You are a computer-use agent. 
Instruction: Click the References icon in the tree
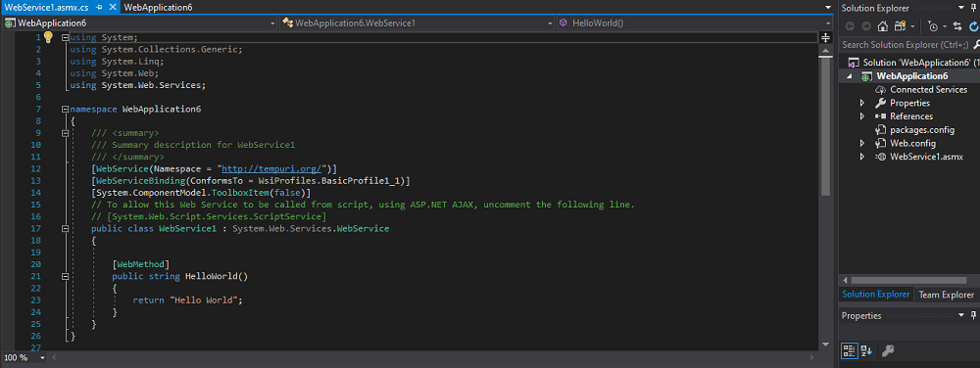(880, 116)
